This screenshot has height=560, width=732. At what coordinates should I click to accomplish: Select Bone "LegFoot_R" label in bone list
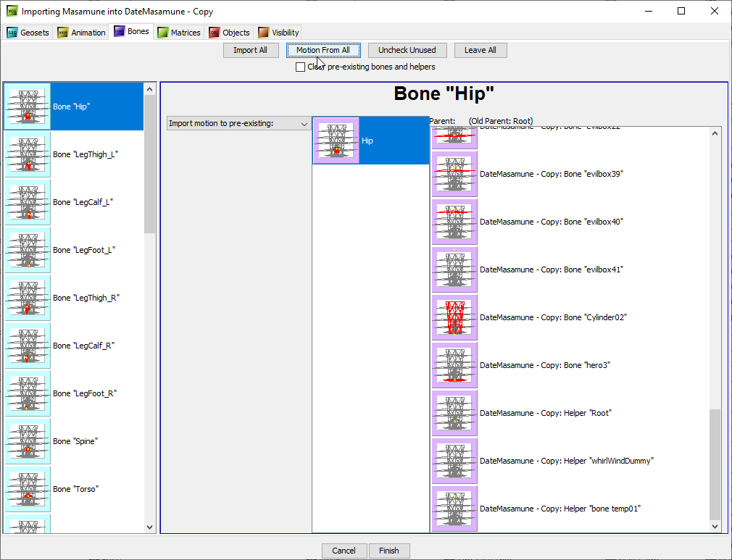(x=85, y=393)
